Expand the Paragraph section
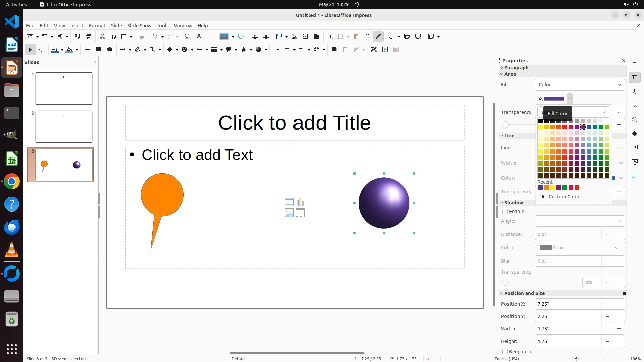The image size is (644, 362). tap(516, 68)
